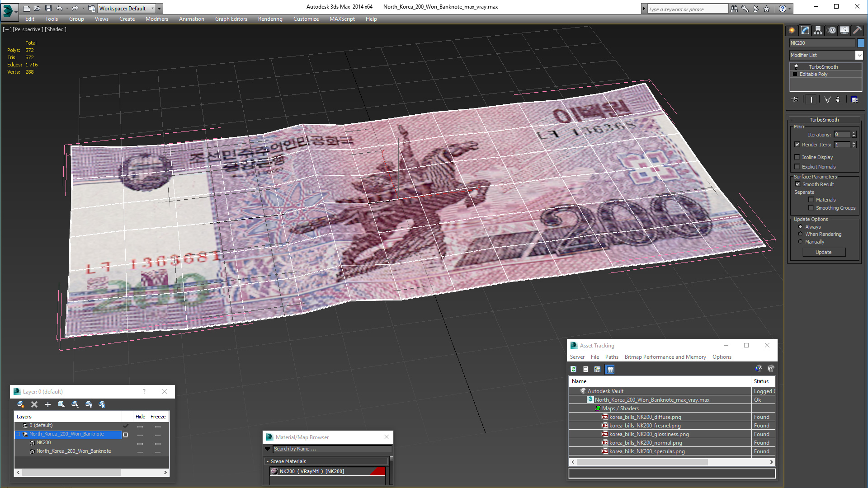Redo the last undone operation
The height and width of the screenshot is (488, 868).
click(75, 8)
